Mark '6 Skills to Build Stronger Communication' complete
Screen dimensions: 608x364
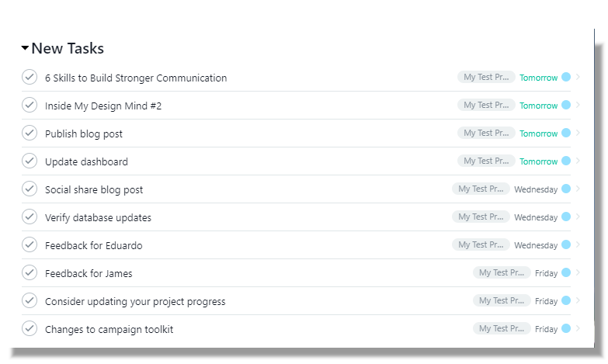[x=30, y=77]
